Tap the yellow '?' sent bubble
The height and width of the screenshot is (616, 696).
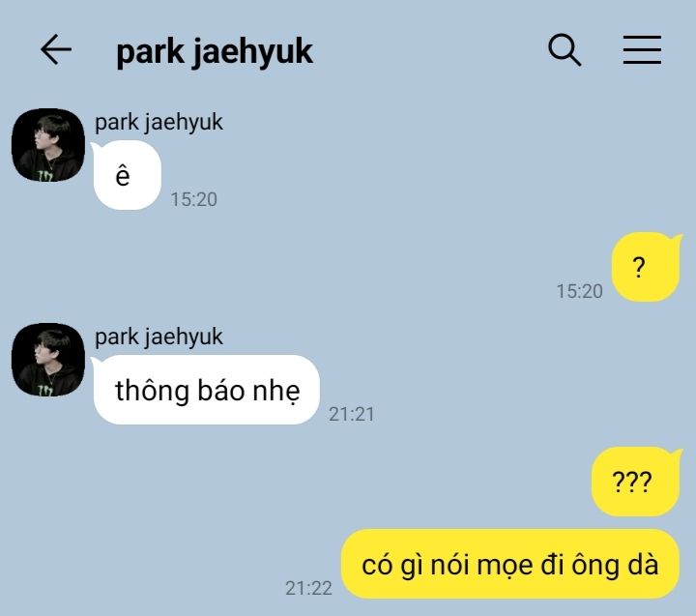pos(646,267)
